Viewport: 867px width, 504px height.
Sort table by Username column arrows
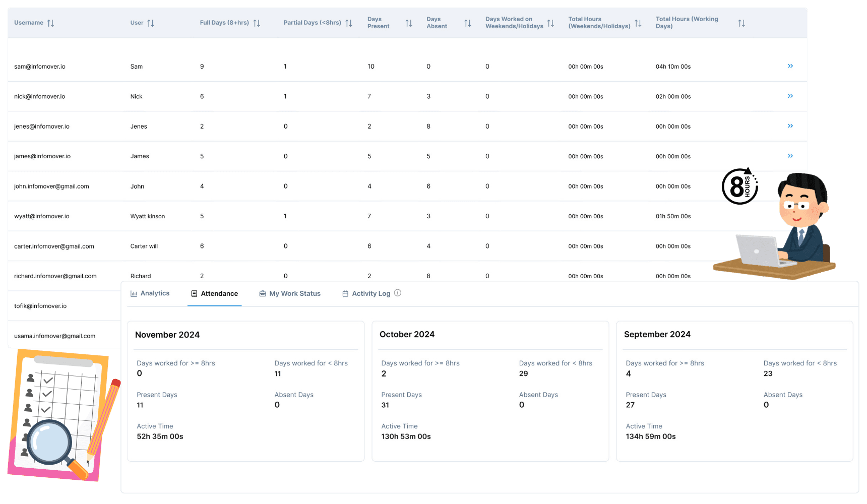[50, 23]
